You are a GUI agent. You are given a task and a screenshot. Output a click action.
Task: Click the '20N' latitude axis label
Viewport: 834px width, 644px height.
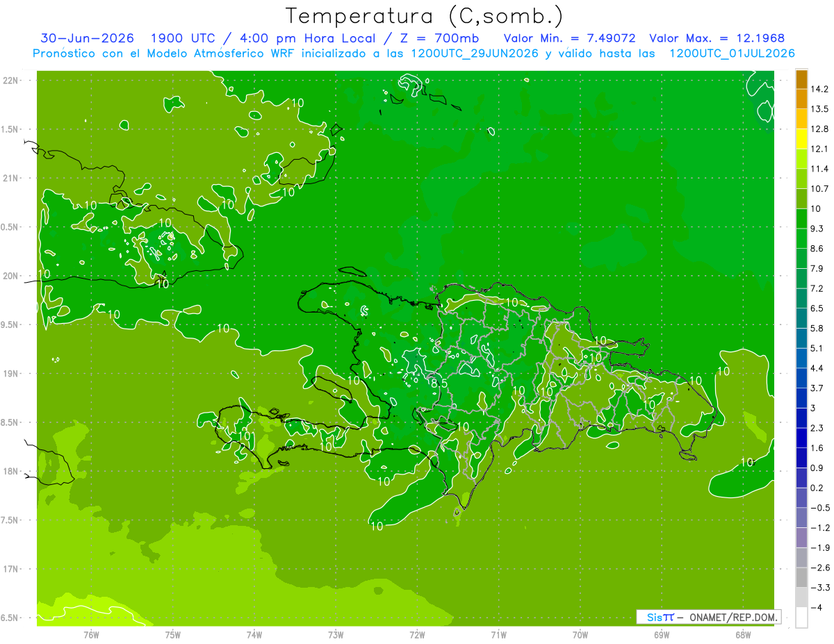(x=10, y=276)
